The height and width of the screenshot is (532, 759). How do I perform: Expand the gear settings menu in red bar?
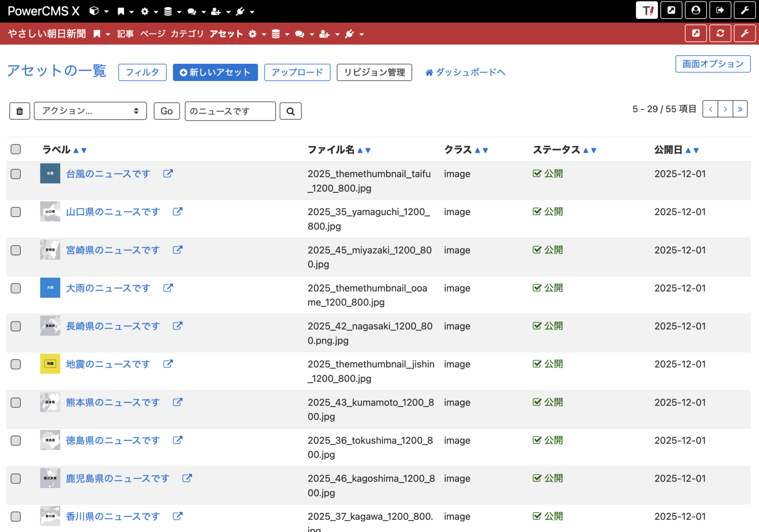click(257, 34)
